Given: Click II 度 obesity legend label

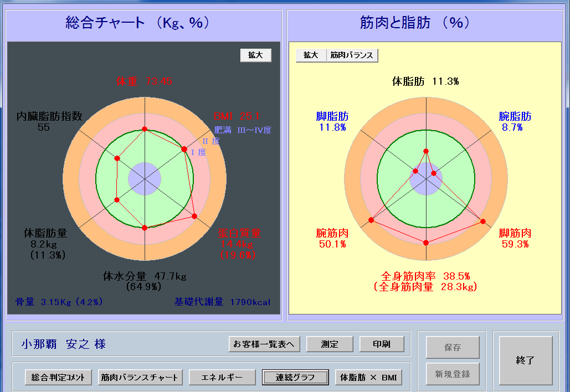Looking at the screenshot, I should point(211,141).
